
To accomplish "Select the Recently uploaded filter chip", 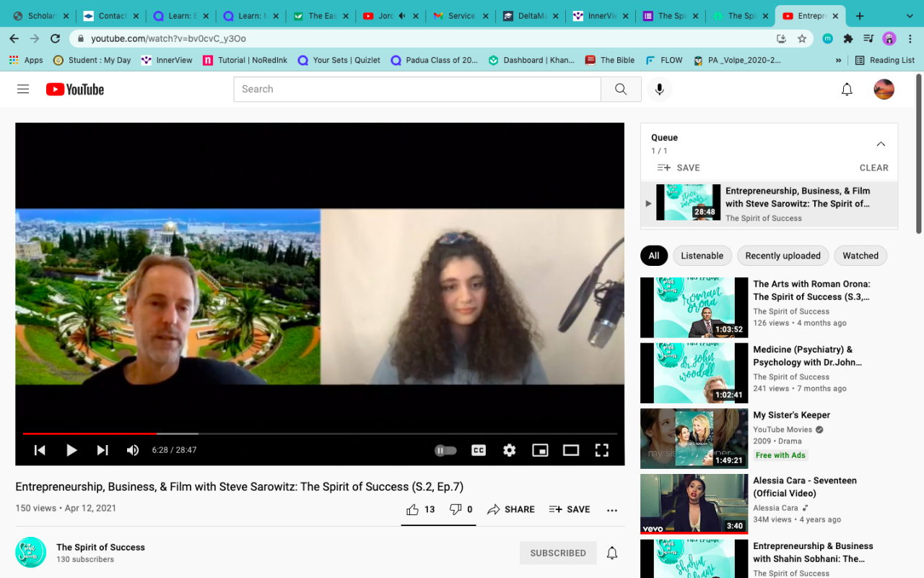I will (783, 256).
